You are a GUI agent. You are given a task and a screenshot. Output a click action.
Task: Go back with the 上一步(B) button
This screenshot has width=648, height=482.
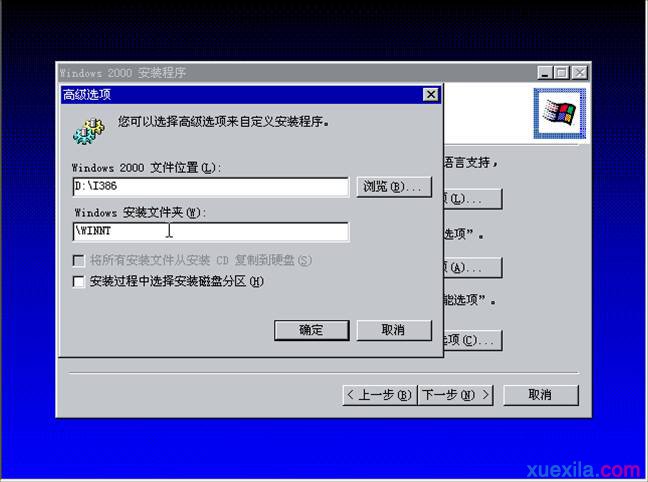click(378, 394)
